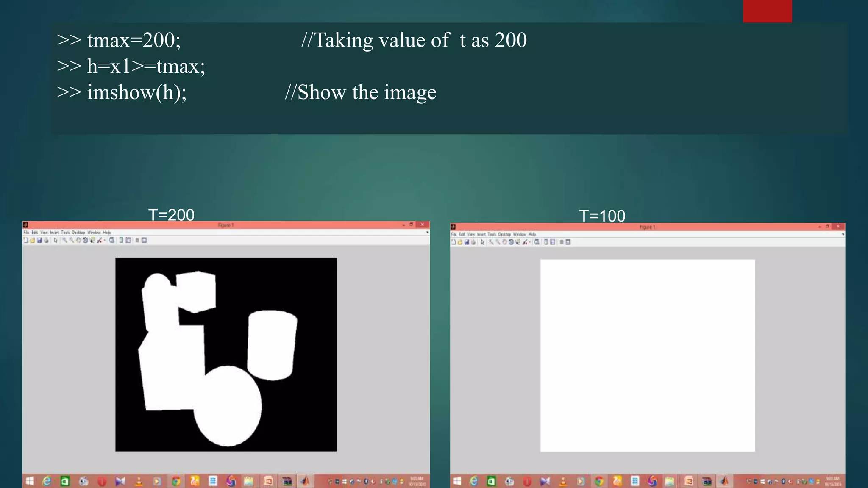This screenshot has width=868, height=488.
Task: Click Save Figure icon in T=100 window
Action: point(467,242)
